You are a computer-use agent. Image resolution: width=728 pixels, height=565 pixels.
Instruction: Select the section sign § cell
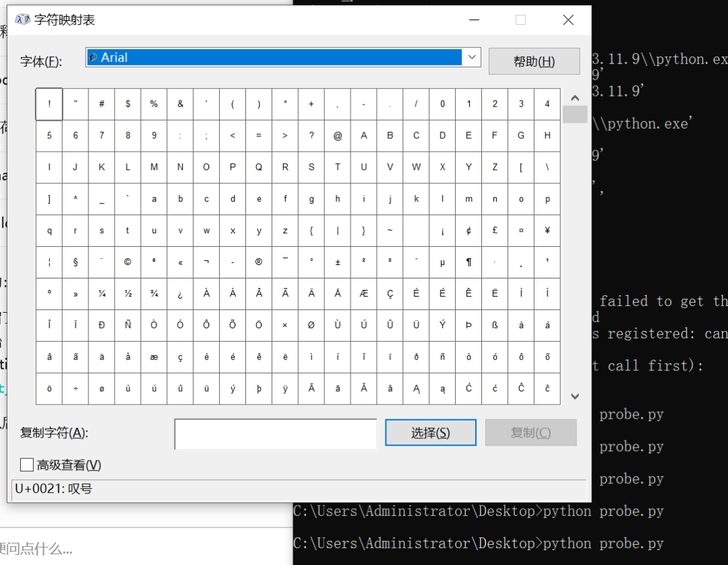point(75,262)
